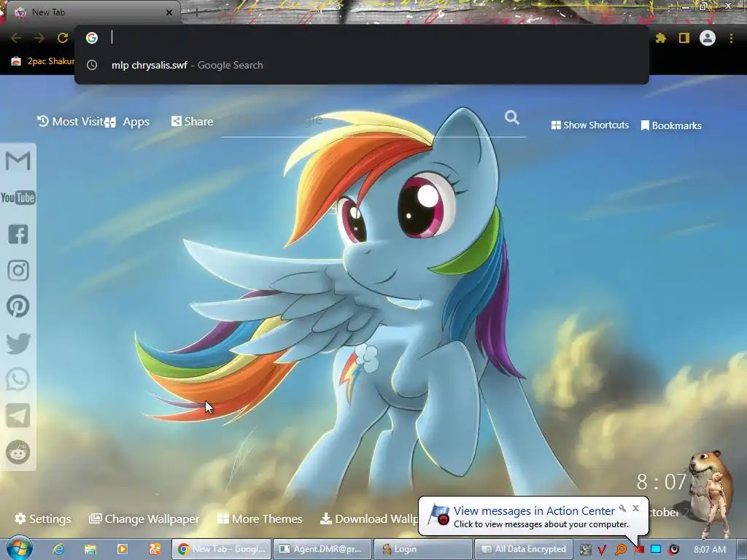Click the 8 : 07 clock widget
747x560 pixels.
point(662,482)
